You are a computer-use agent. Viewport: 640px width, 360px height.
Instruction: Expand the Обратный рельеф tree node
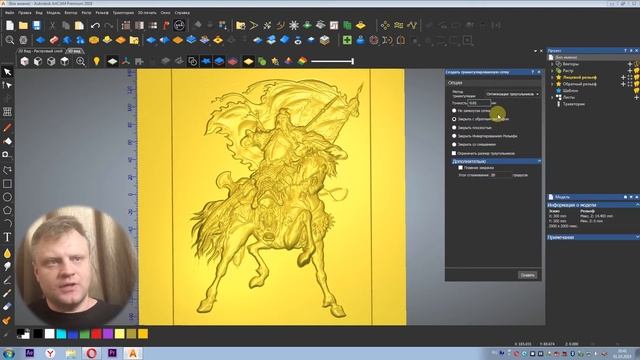pos(552,84)
